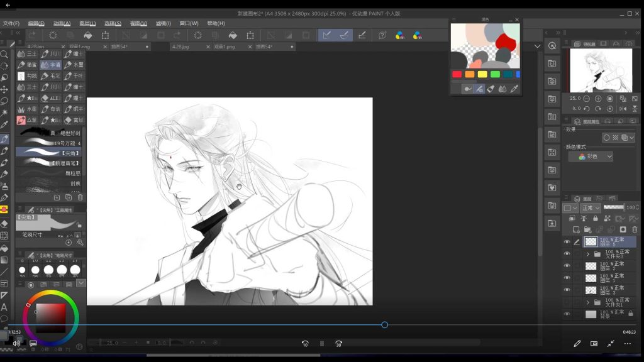The height and width of the screenshot is (362, 644).
Task: Toggle visibility of the 图层 2 layer
Action: [567, 266]
